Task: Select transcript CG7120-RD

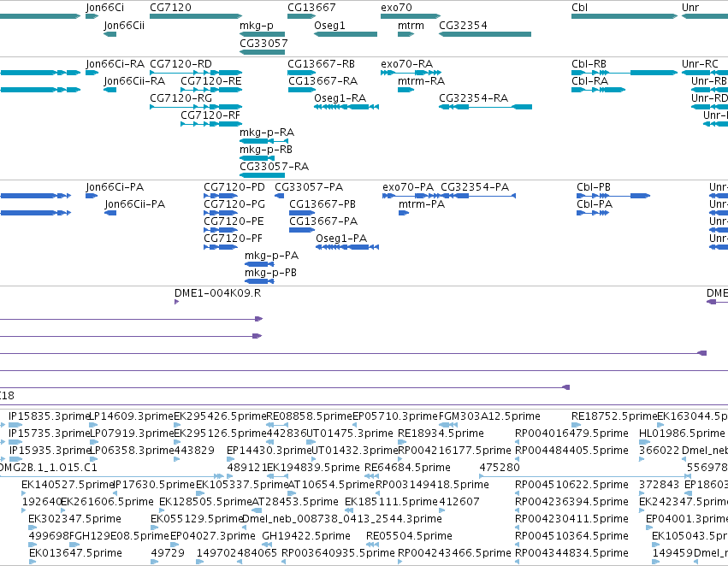Action: click(x=196, y=73)
